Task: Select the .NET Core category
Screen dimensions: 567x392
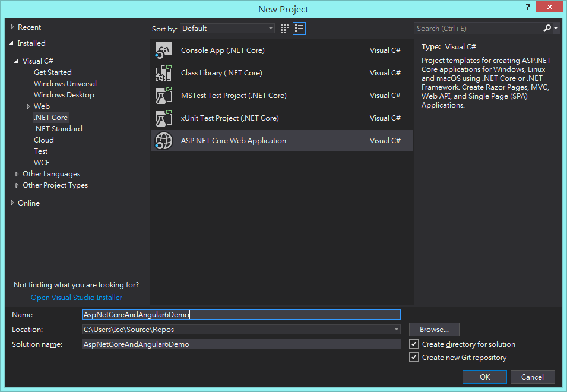Action: (50, 118)
